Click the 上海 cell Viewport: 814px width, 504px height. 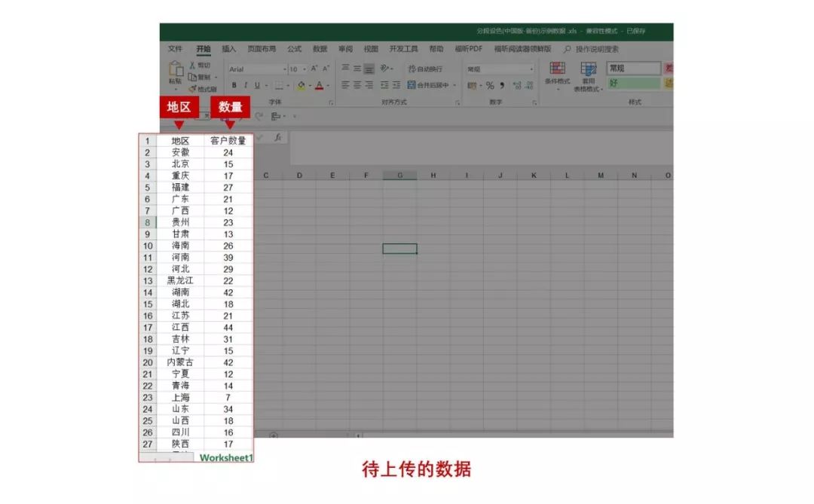click(180, 398)
